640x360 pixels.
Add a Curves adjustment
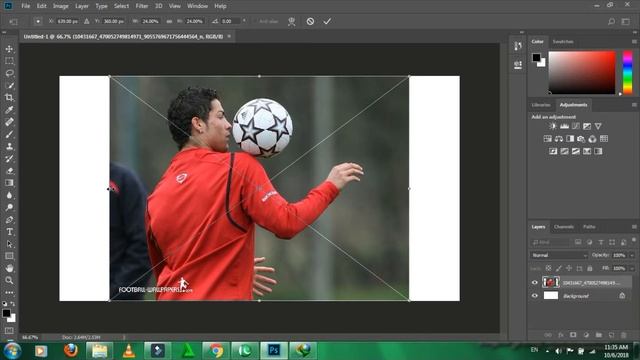576,126
